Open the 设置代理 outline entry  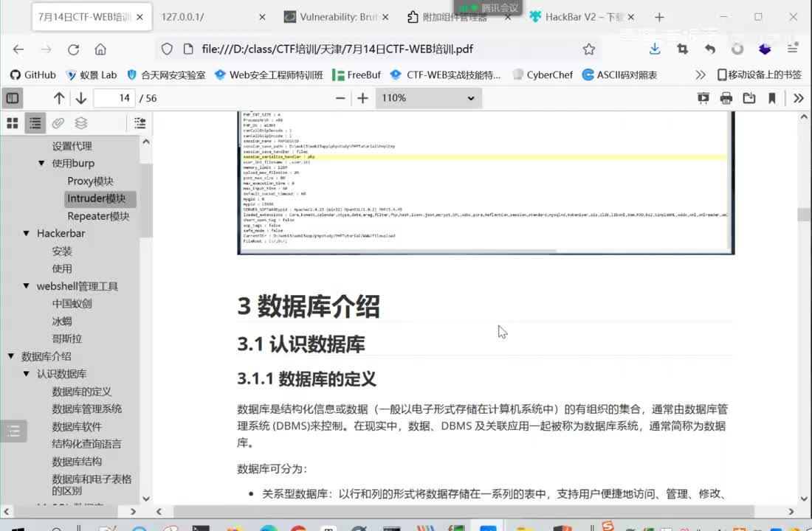tap(72, 146)
